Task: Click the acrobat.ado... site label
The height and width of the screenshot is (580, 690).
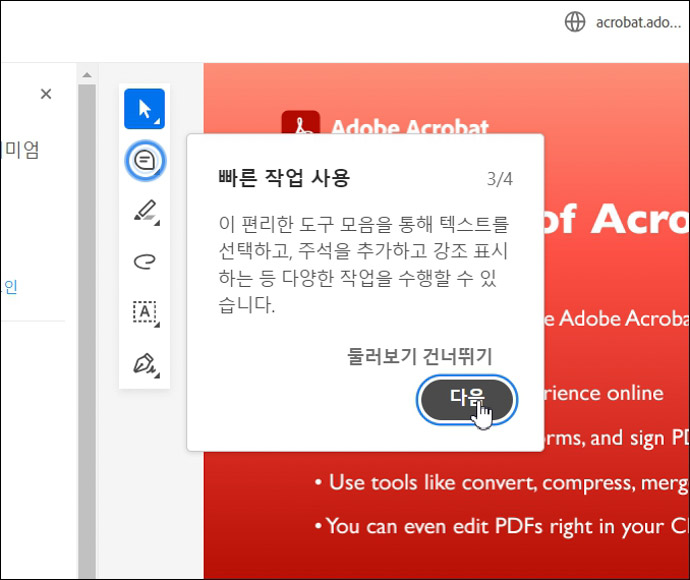Action: pos(638,22)
